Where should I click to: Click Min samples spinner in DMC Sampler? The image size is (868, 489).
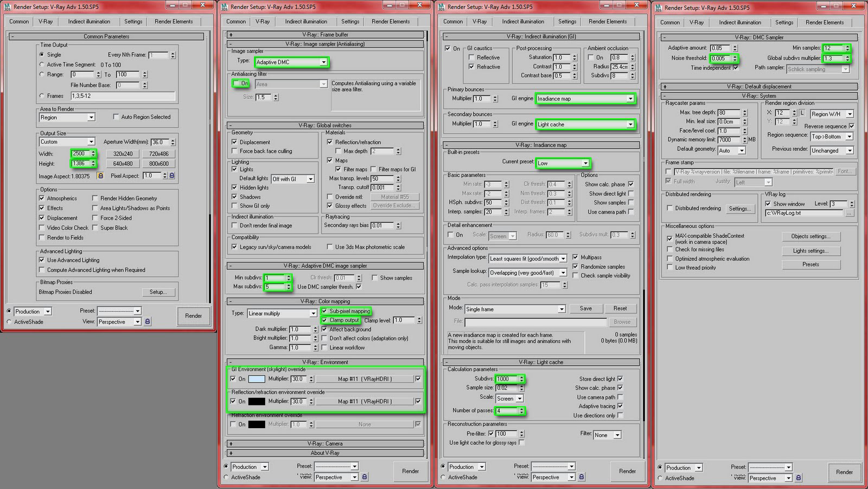pyautogui.click(x=847, y=48)
